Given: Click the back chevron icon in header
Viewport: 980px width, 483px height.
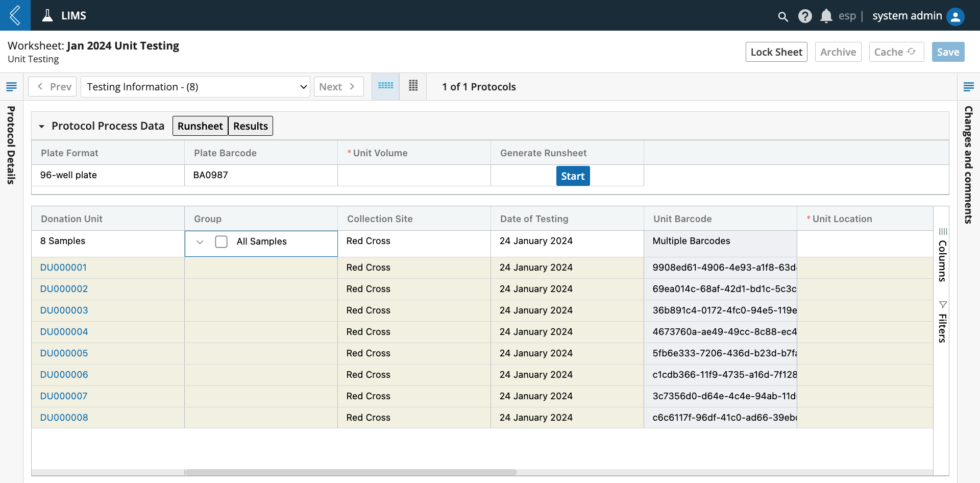Looking at the screenshot, I should pyautogui.click(x=15, y=15).
